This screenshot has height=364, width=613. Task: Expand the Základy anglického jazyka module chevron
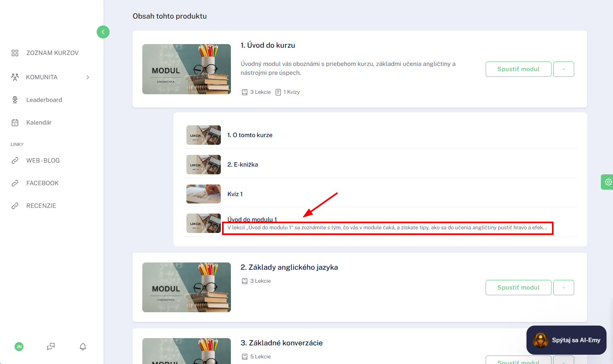point(564,288)
